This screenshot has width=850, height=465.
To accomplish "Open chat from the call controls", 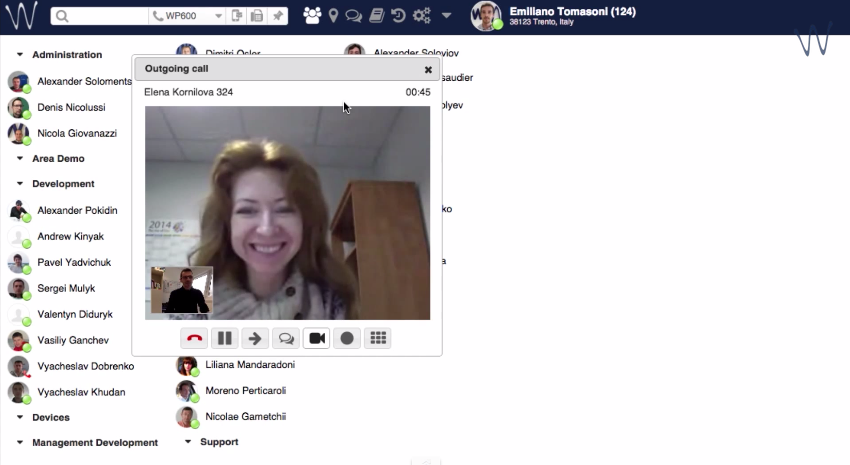I will click(286, 339).
